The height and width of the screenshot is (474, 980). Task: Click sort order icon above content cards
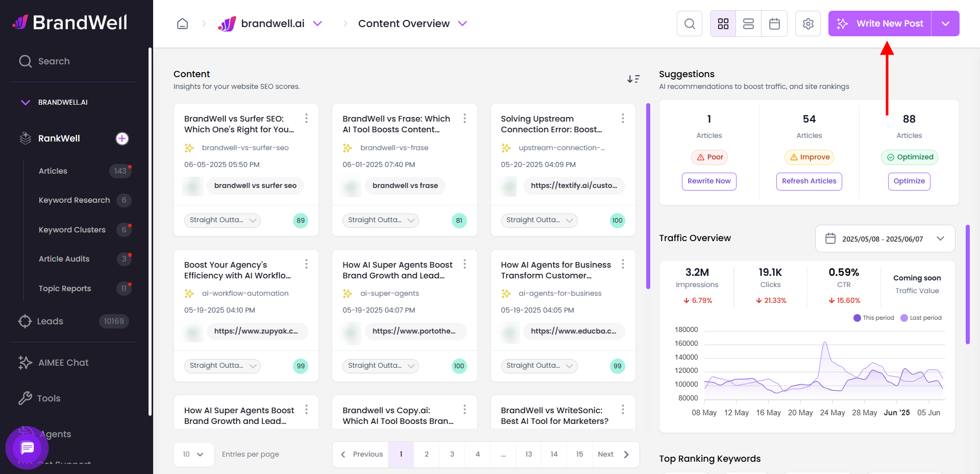point(633,79)
